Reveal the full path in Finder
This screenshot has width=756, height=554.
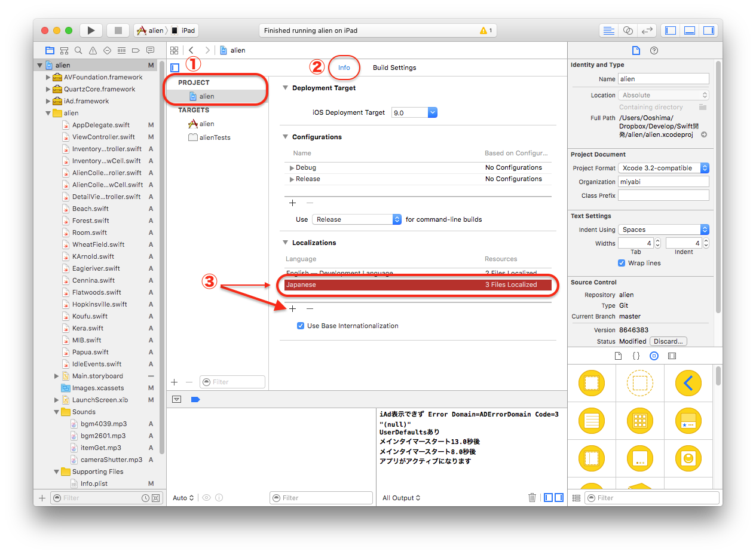pos(704,135)
